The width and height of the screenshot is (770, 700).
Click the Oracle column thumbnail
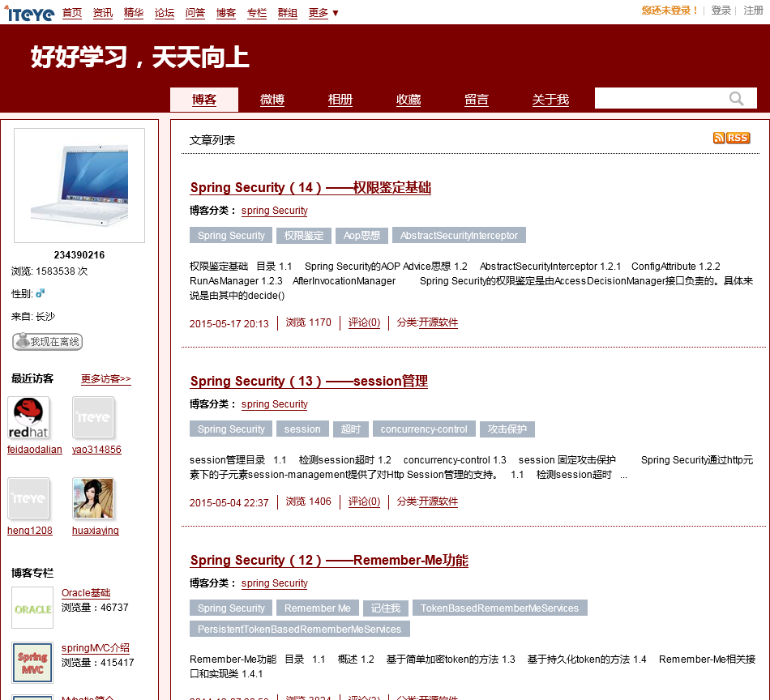click(x=32, y=608)
